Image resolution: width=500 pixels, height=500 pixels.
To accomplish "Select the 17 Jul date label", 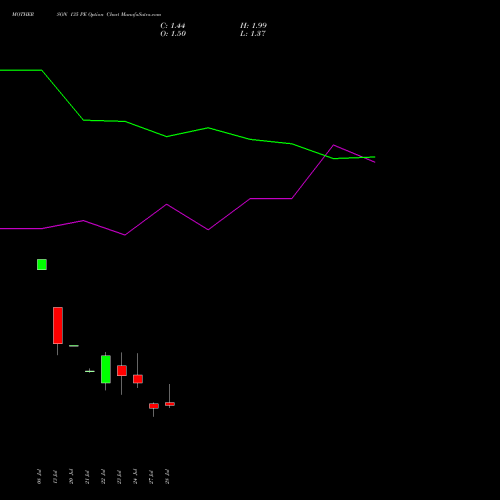I will tap(55, 477).
